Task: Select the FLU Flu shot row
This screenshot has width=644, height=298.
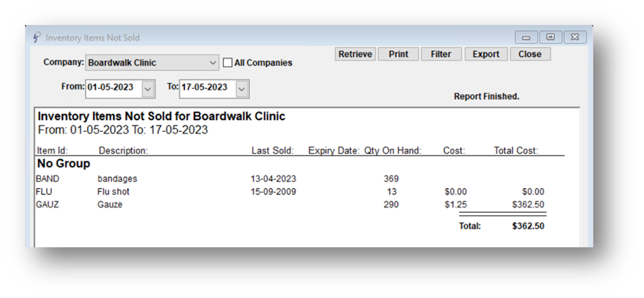Action: [x=291, y=192]
